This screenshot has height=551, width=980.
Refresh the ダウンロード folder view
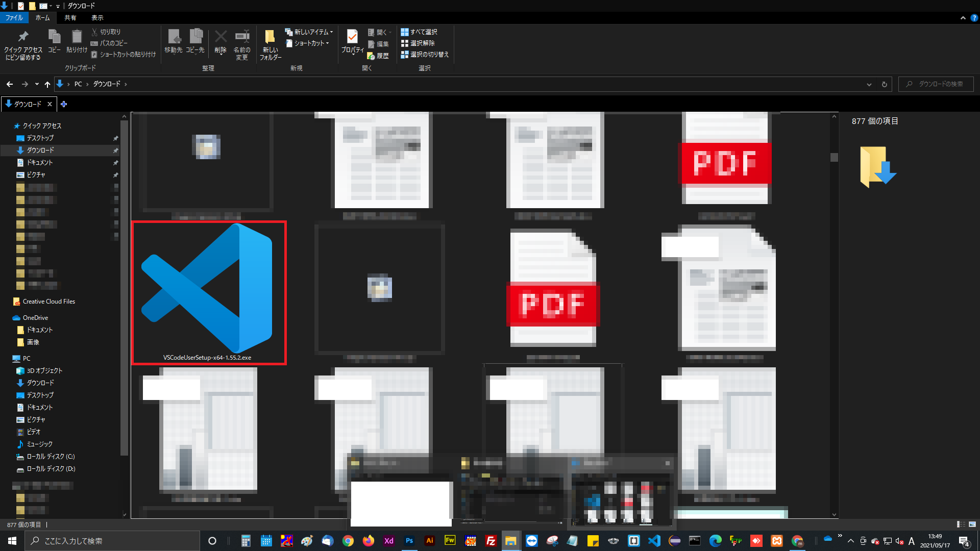(x=885, y=84)
